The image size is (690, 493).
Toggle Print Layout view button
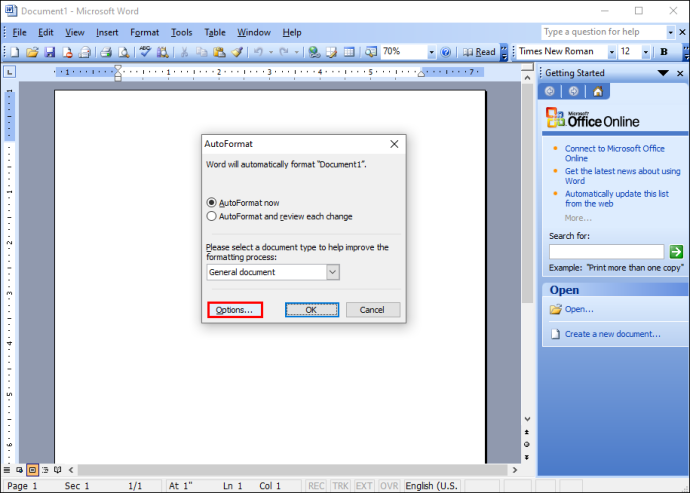[32, 470]
